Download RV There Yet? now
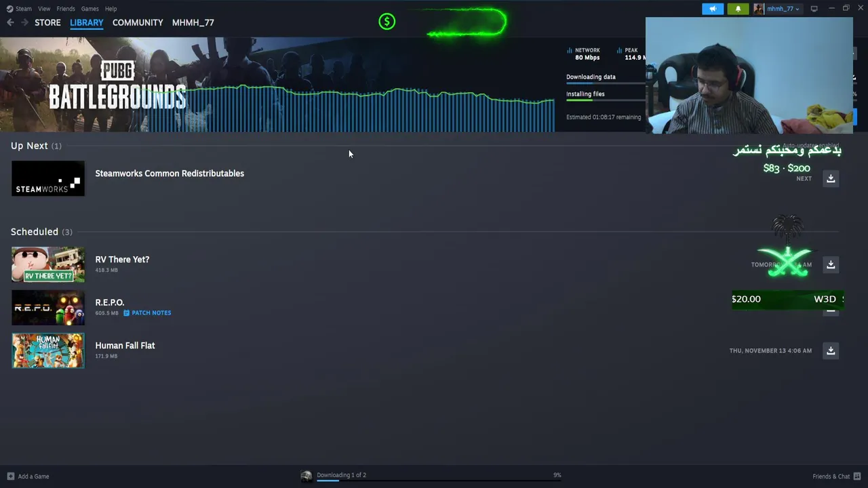Image resolution: width=868 pixels, height=488 pixels. click(831, 264)
